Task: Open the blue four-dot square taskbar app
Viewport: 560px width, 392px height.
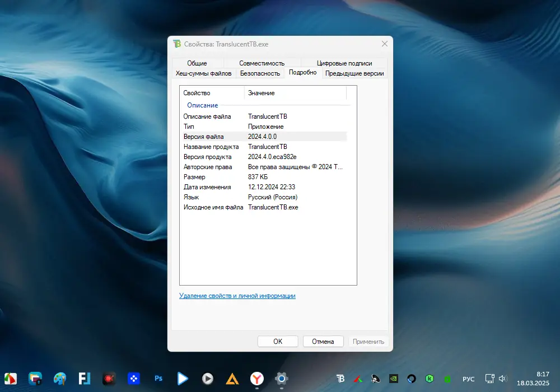Action: 134,379
